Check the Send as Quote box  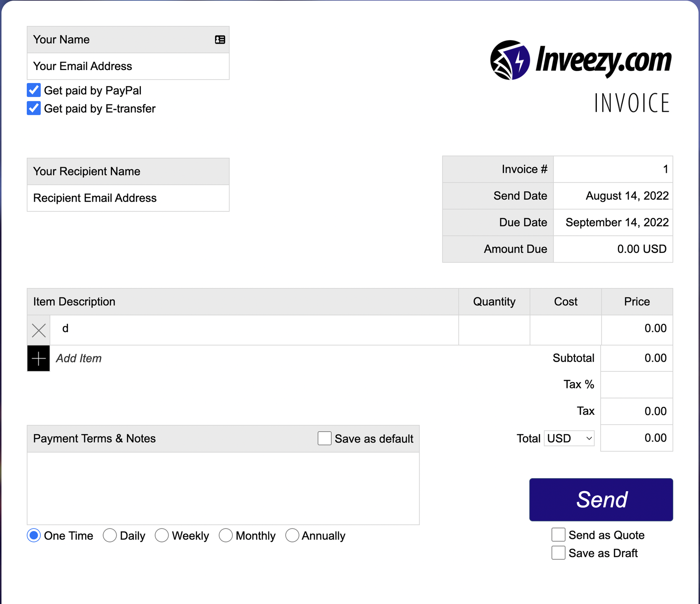[x=558, y=535]
